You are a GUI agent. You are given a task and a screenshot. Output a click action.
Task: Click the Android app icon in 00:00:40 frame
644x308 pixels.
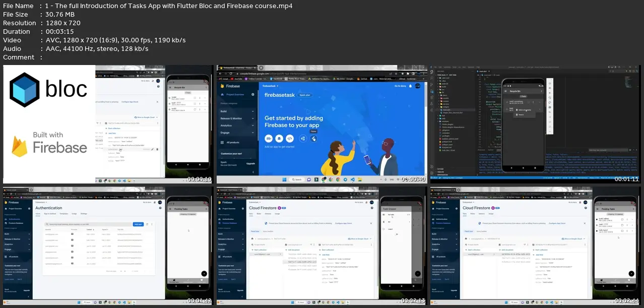point(279,139)
